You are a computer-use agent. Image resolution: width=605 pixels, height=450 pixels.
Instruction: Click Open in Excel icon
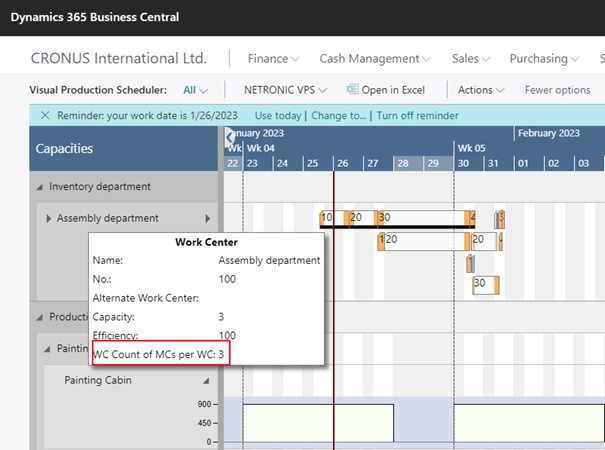coord(352,89)
